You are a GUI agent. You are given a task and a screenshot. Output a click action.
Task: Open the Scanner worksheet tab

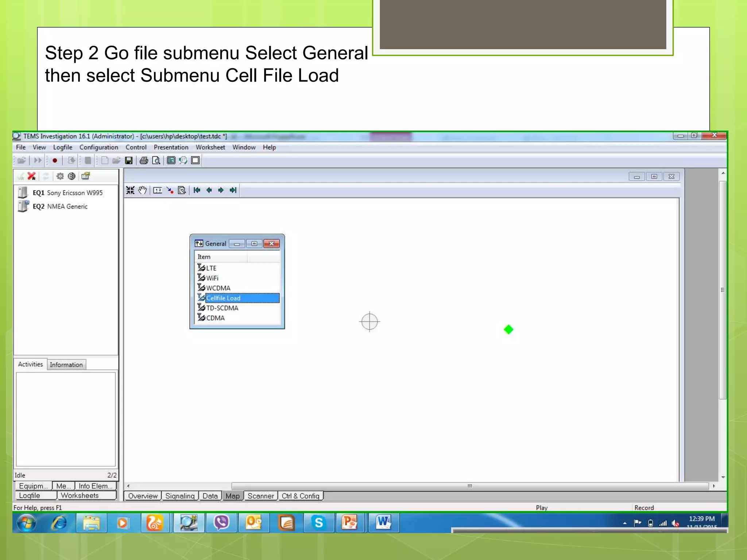tap(260, 496)
